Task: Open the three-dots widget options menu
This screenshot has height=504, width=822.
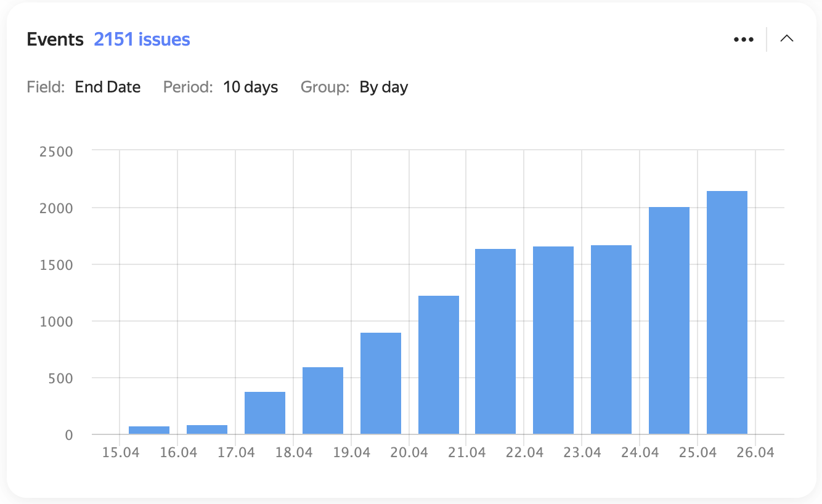Action: click(743, 39)
